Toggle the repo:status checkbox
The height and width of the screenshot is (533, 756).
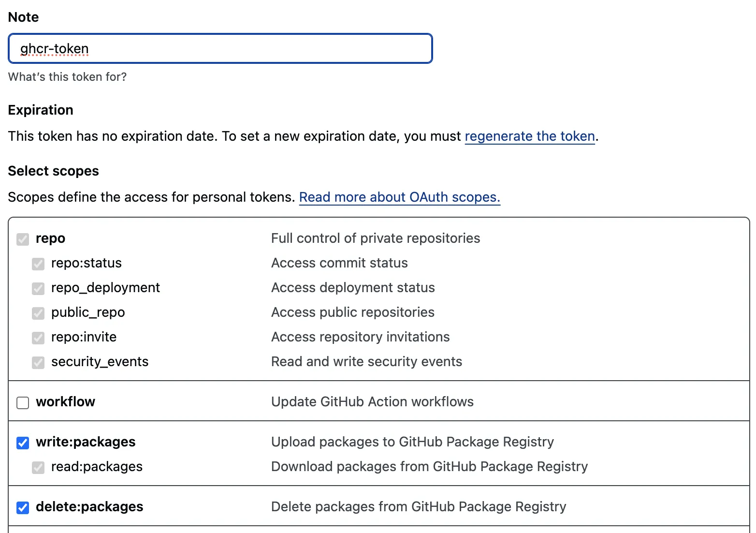pyautogui.click(x=38, y=264)
